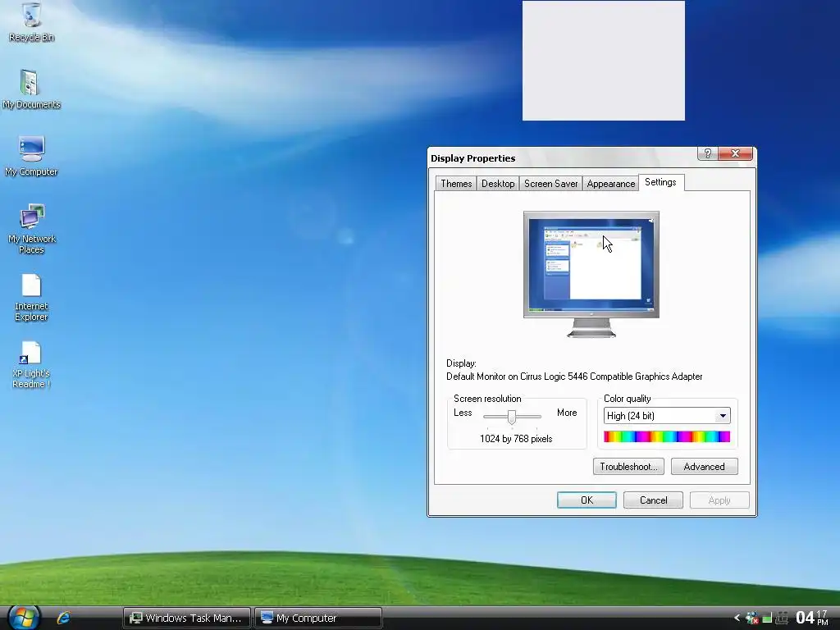The image size is (840, 630).
Task: Click the green Task Manager CPU tray icon
Action: pos(767,618)
